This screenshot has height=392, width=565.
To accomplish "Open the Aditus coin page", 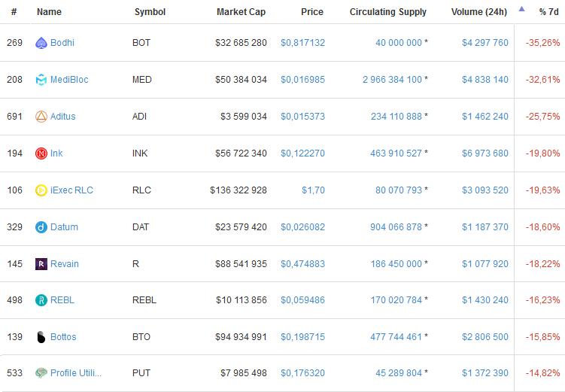I will [x=62, y=117].
